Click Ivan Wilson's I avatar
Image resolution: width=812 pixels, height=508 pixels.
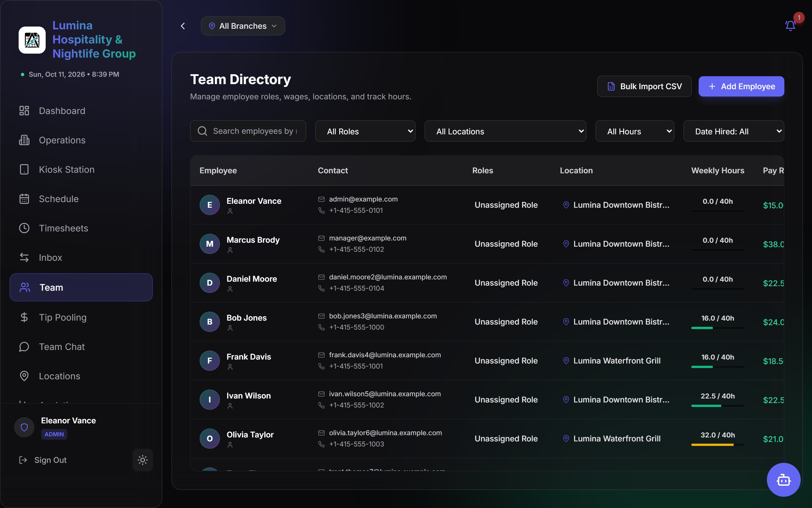[210, 400]
